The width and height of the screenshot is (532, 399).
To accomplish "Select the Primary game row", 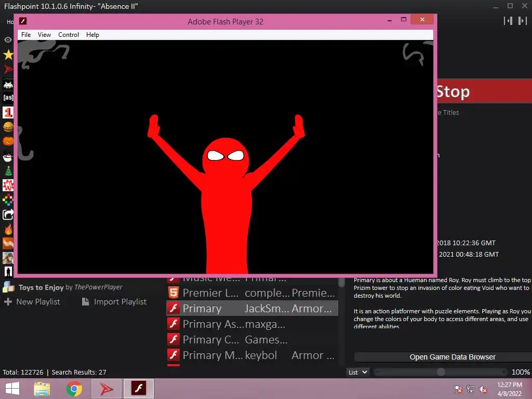I will [252, 309].
